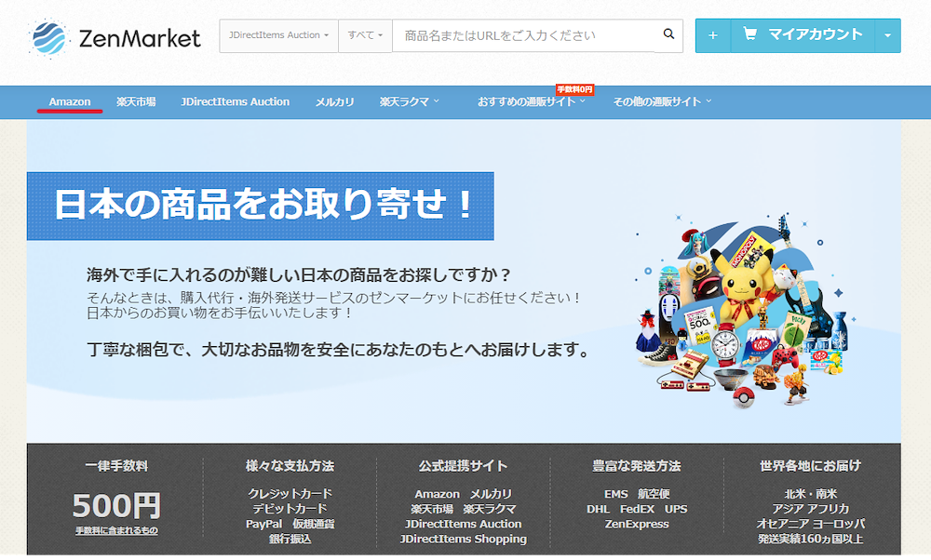The height and width of the screenshot is (560, 931).
Task: Click the 北米・南米 text
Action: 810,494
